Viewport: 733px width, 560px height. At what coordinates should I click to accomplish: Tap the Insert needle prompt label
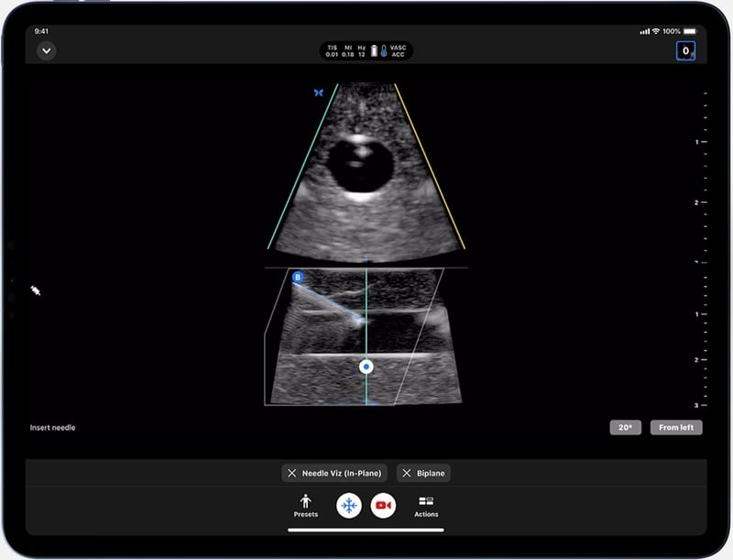tap(53, 426)
